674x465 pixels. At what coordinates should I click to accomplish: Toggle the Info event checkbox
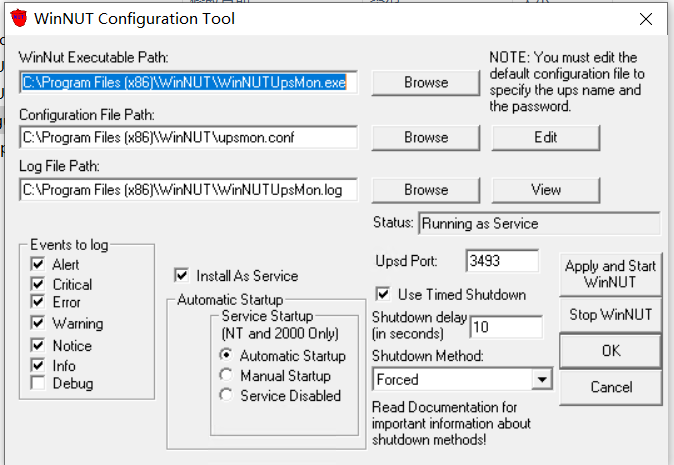pos(38,365)
